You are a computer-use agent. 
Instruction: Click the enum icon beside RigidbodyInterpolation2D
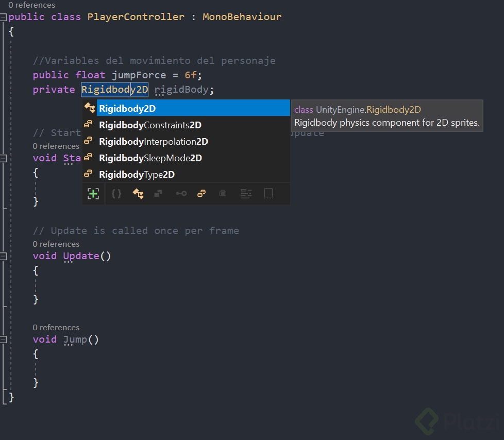click(88, 141)
